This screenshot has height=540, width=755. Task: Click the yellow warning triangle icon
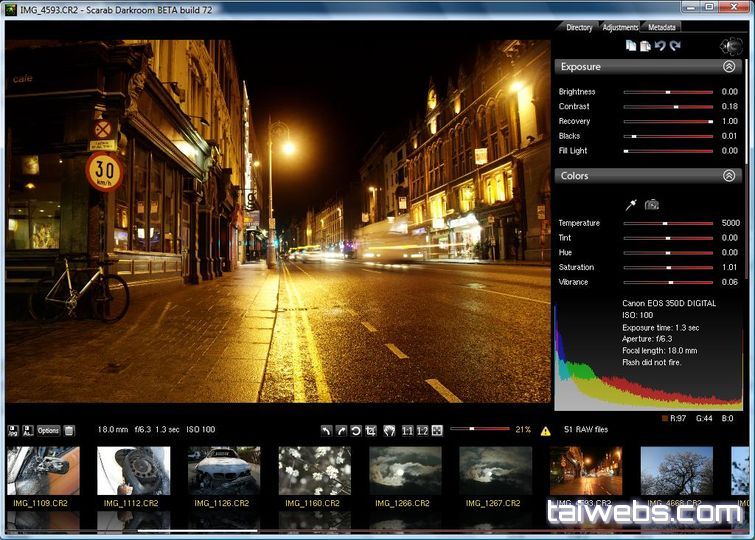[x=546, y=431]
